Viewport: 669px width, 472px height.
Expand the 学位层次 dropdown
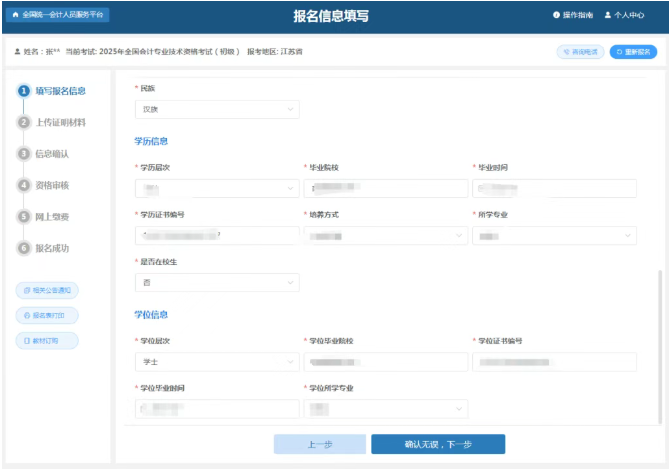[216, 362]
